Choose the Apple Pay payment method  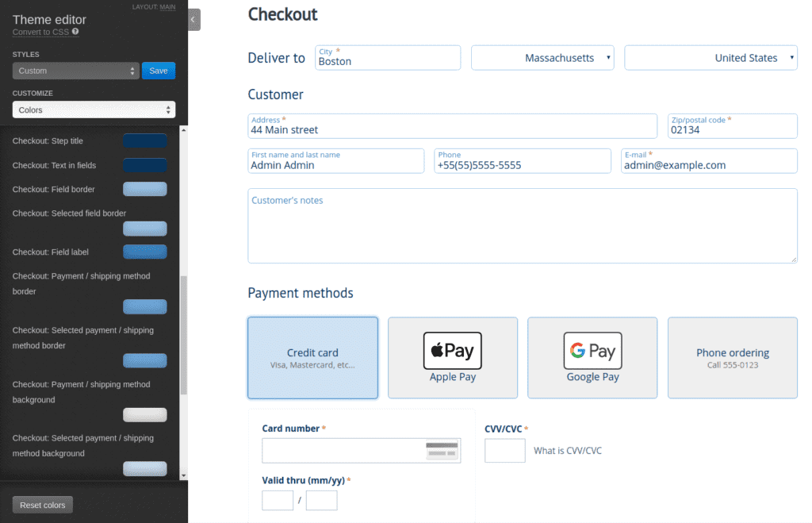tap(453, 358)
